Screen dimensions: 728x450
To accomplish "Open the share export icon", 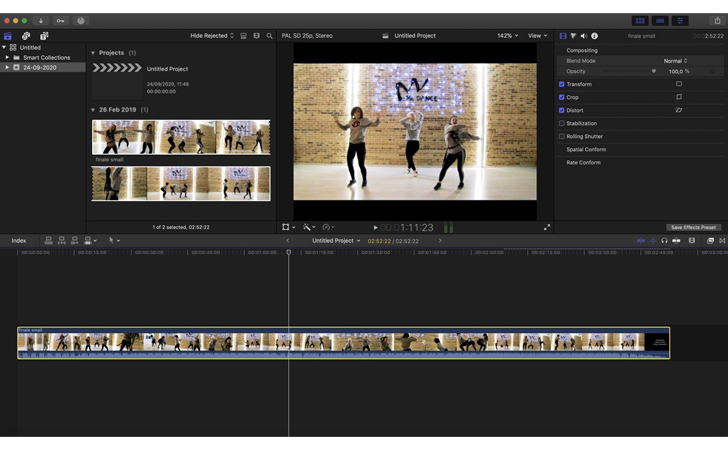I will pos(716,20).
